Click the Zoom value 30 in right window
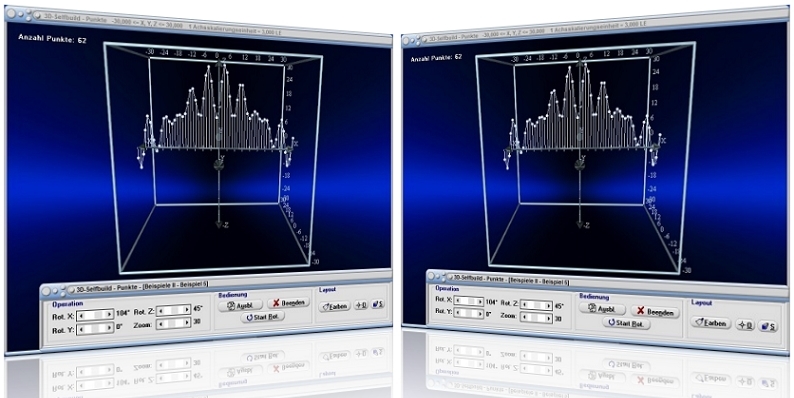Image resolution: width=794 pixels, height=398 pixels. coord(559,319)
